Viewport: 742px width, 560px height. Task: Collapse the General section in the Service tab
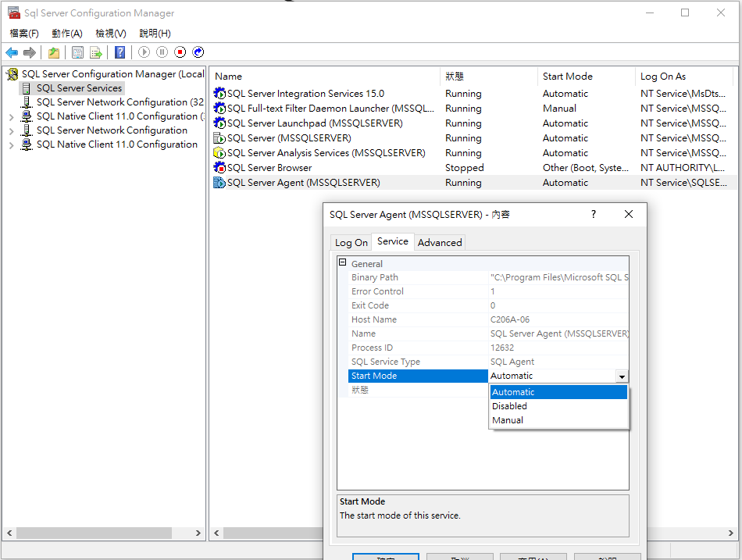[x=342, y=263]
